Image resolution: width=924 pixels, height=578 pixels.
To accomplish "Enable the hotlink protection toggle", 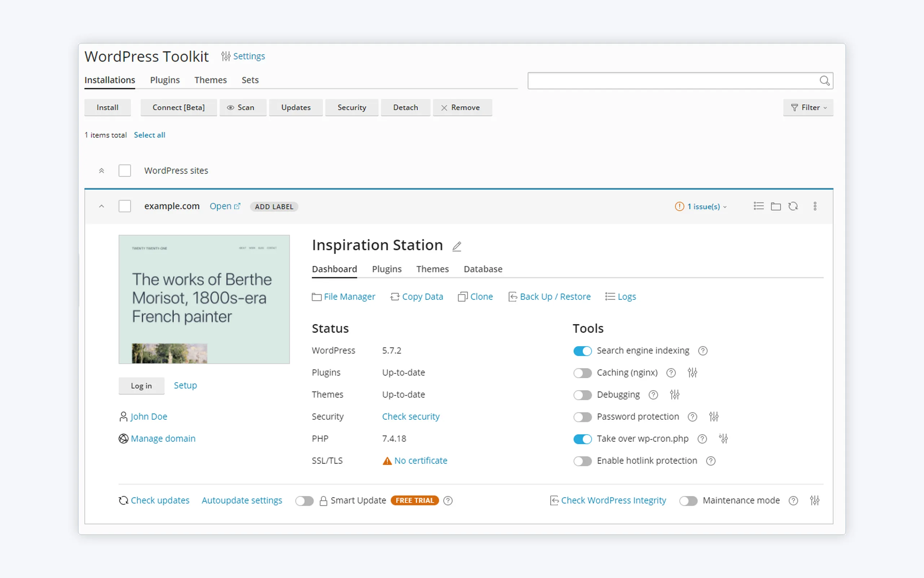I will (x=582, y=461).
